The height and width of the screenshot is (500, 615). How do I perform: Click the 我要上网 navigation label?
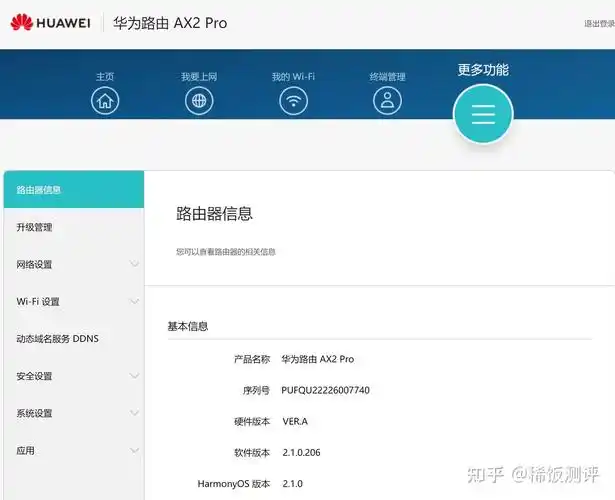(199, 76)
